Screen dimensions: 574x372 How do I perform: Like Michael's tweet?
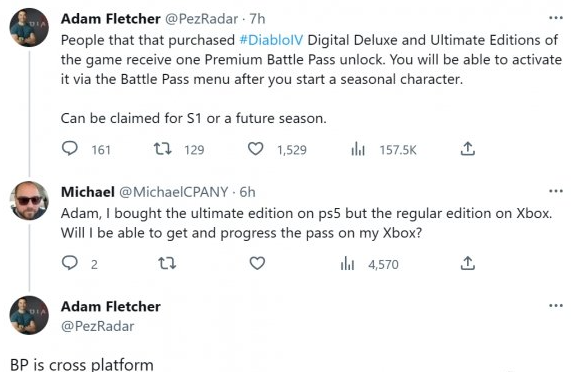pos(257,263)
